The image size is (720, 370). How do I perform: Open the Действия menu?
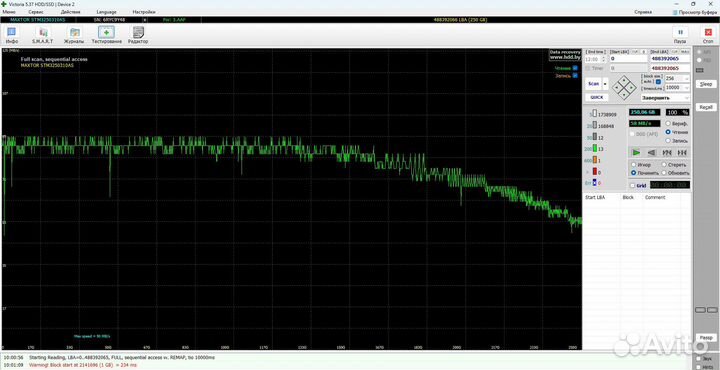[x=70, y=11]
